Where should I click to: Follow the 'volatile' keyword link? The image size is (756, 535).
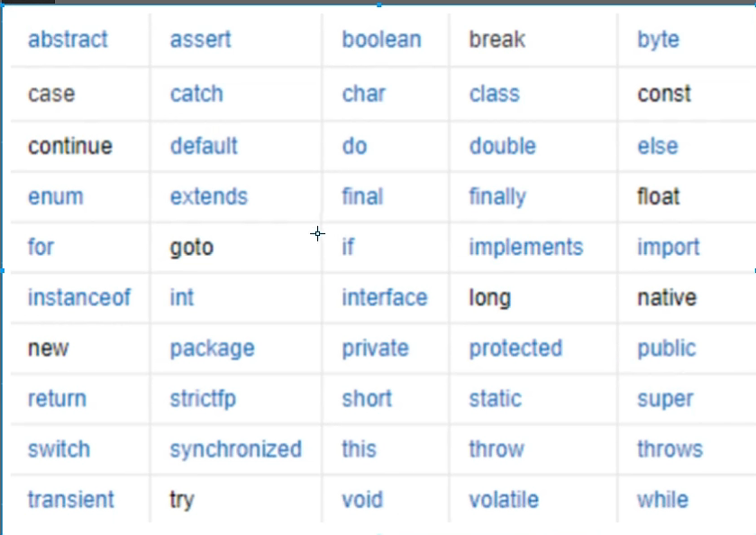point(504,500)
